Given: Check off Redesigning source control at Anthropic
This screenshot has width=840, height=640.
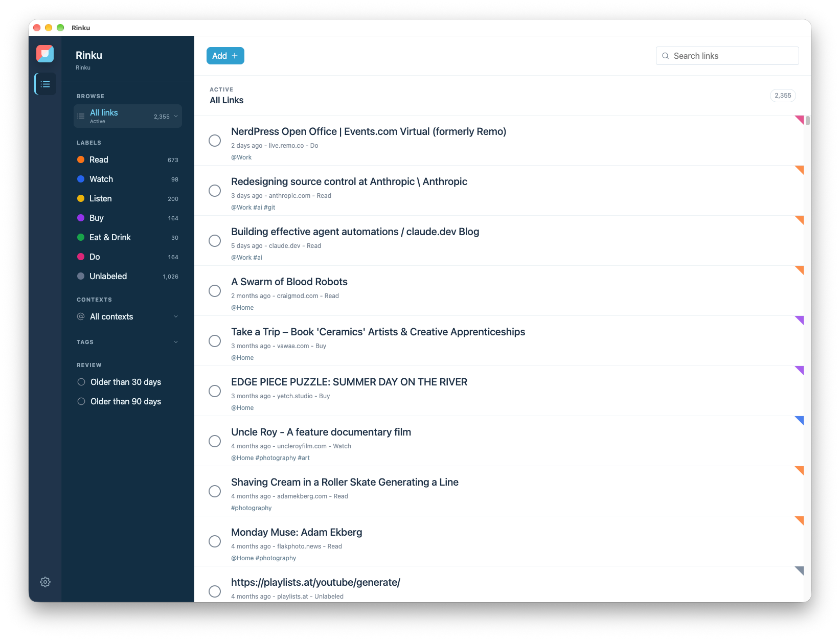Looking at the screenshot, I should tap(215, 191).
